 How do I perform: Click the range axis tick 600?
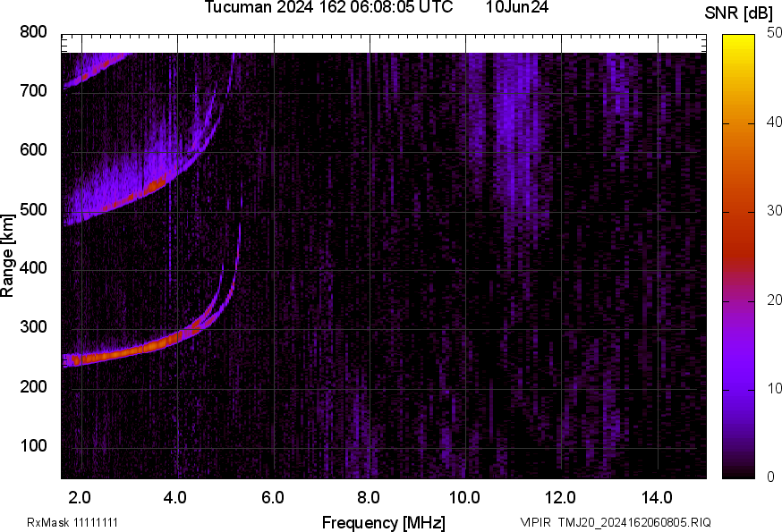click(x=33, y=150)
